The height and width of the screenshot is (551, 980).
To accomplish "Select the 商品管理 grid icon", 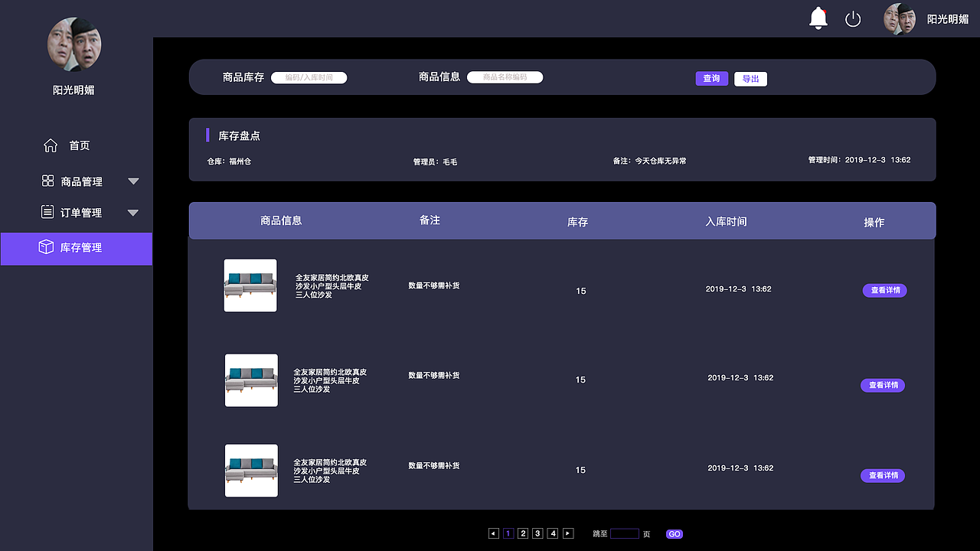I will pyautogui.click(x=48, y=181).
